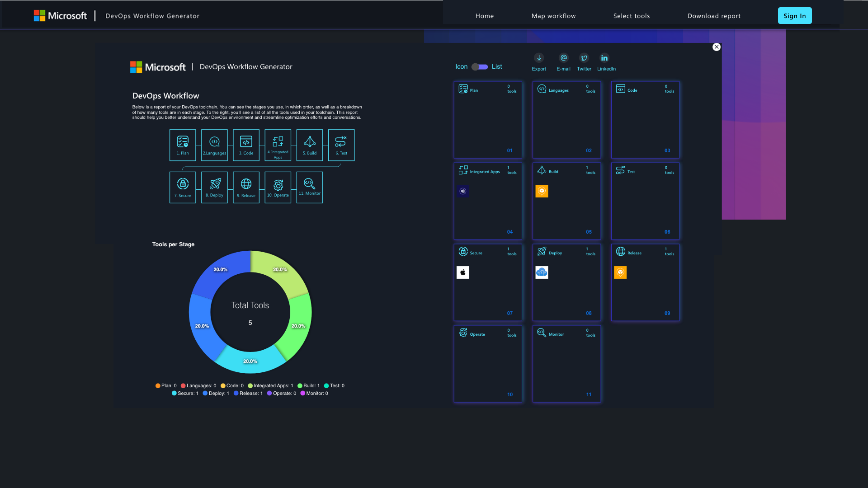Click the orange tool icon in Release card
The width and height of the screenshot is (868, 488).
pos(620,272)
